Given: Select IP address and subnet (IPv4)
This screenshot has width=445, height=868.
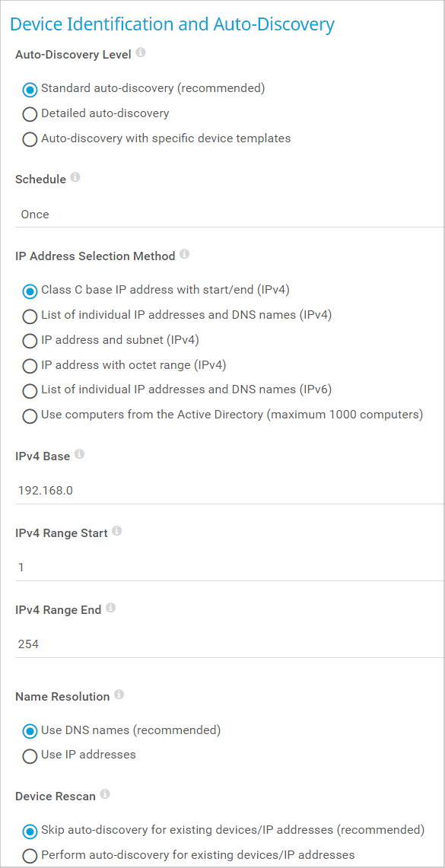Looking at the screenshot, I should [x=111, y=341].
